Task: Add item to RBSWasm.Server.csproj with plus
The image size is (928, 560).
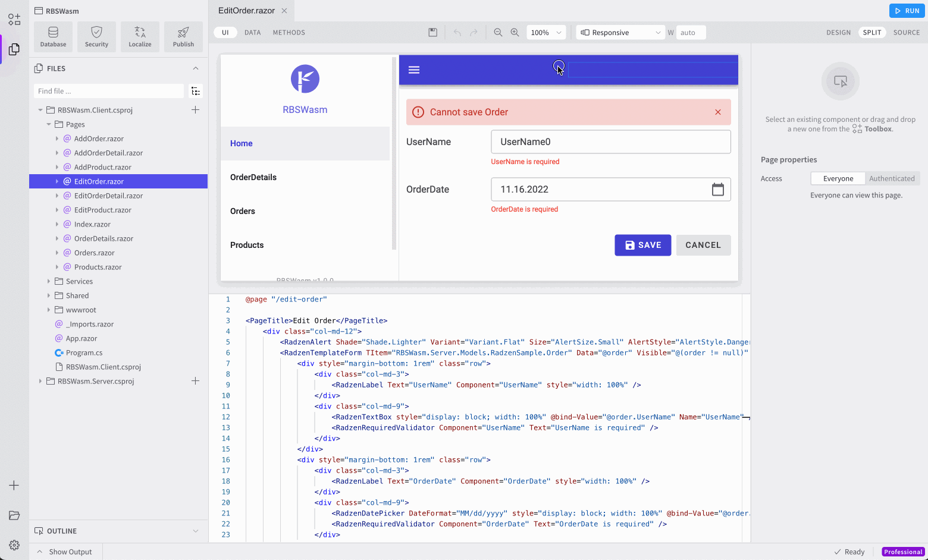Action: point(195,381)
